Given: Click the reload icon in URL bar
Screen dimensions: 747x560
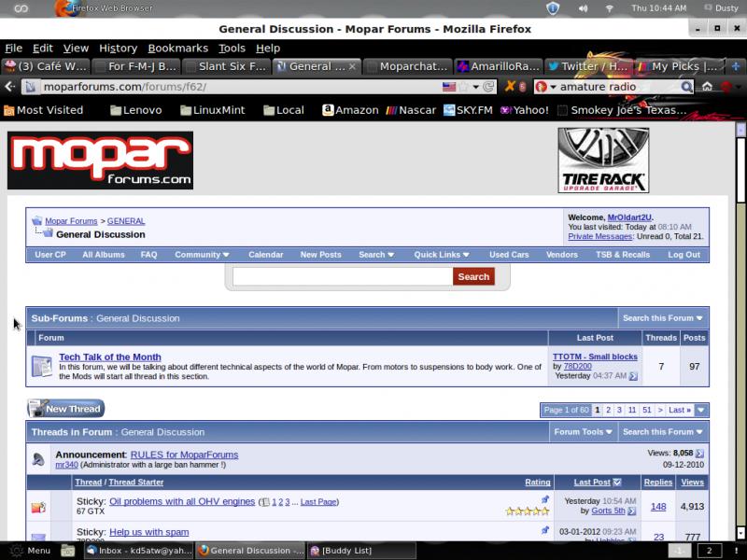Looking at the screenshot, I should tap(488, 87).
